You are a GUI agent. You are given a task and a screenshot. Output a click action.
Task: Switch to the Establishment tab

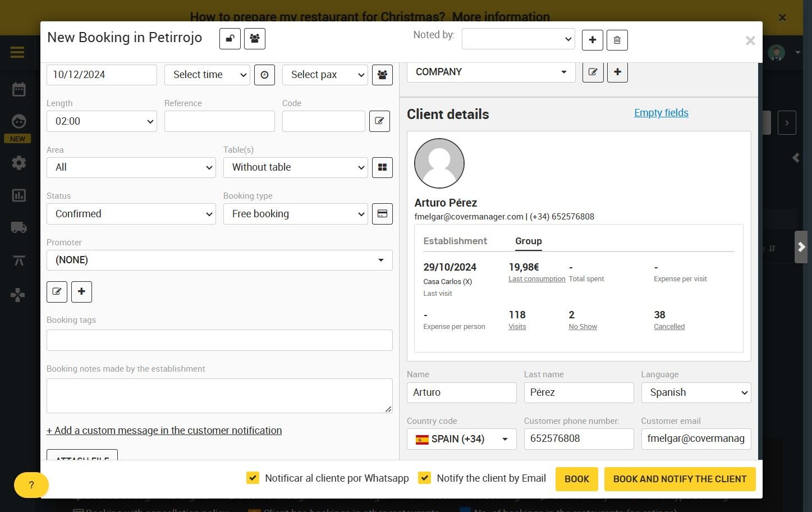tap(455, 241)
